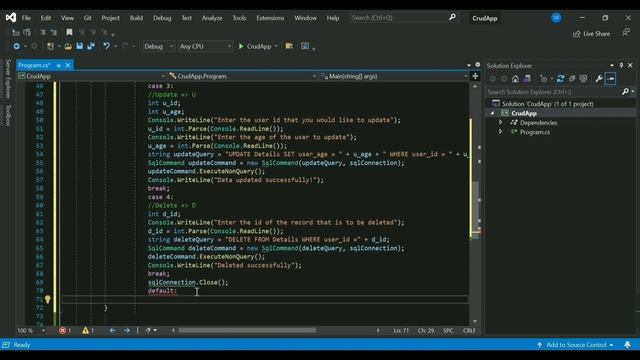Open the Main(string[] args) member dropdown

coord(394,76)
